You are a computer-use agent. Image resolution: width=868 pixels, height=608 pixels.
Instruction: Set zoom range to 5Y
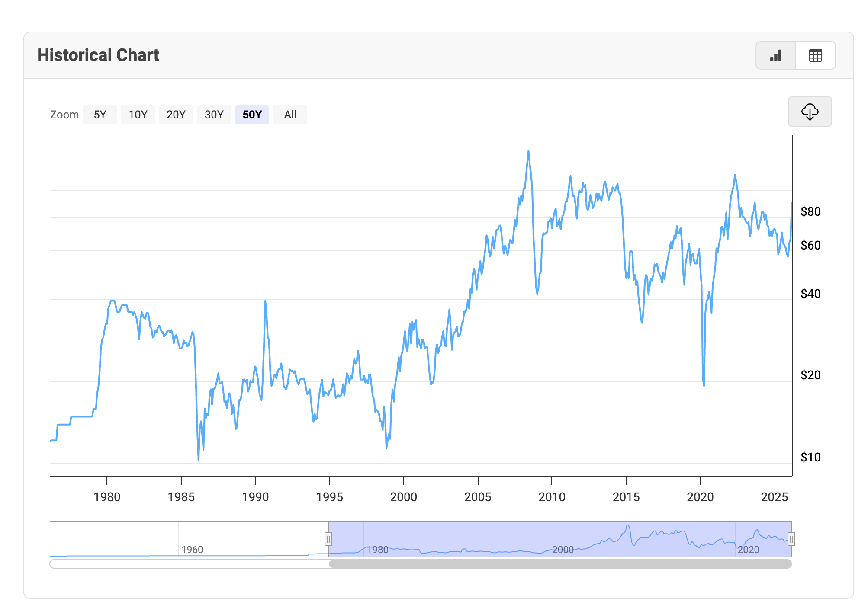click(x=100, y=115)
